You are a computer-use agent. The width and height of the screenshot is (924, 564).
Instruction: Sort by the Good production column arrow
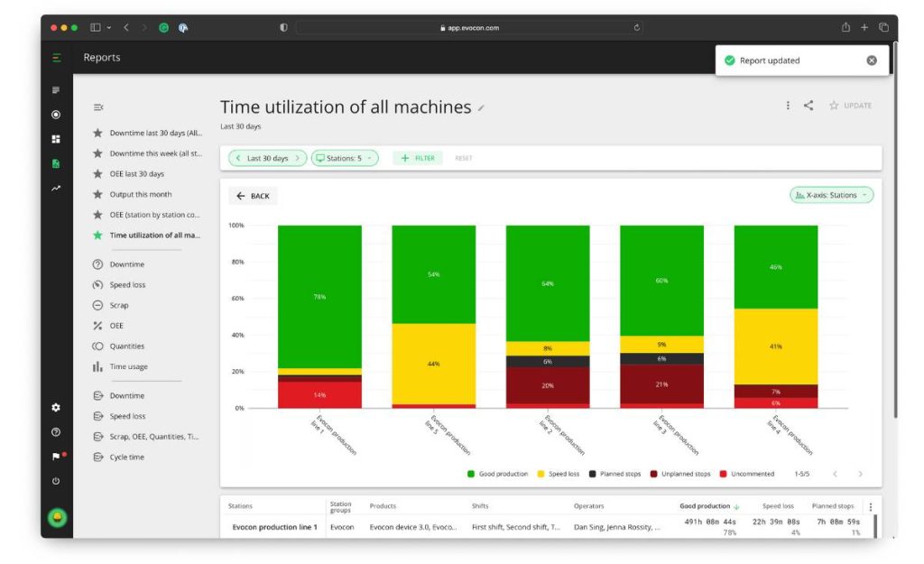point(736,507)
